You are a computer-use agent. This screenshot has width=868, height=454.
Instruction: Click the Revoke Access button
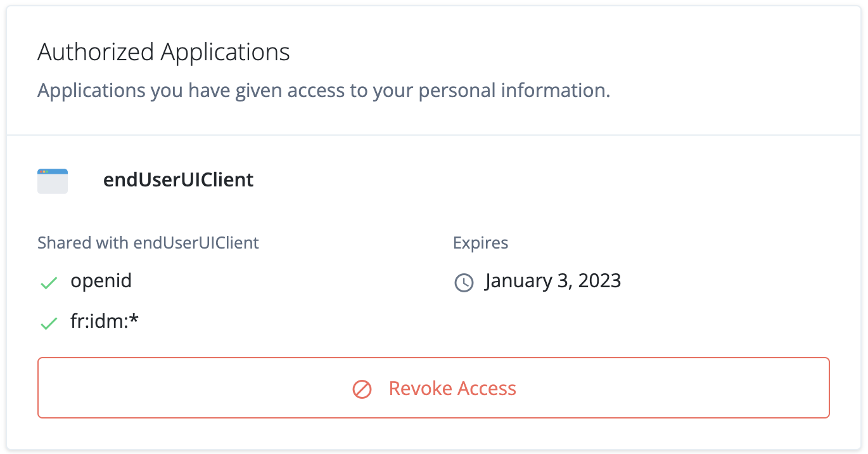[434, 388]
